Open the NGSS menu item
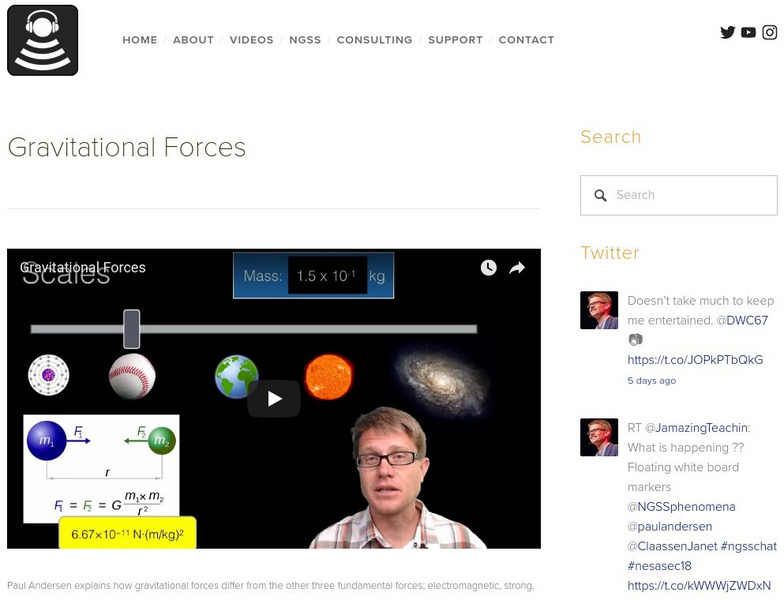The image size is (784, 600). pyautogui.click(x=305, y=40)
